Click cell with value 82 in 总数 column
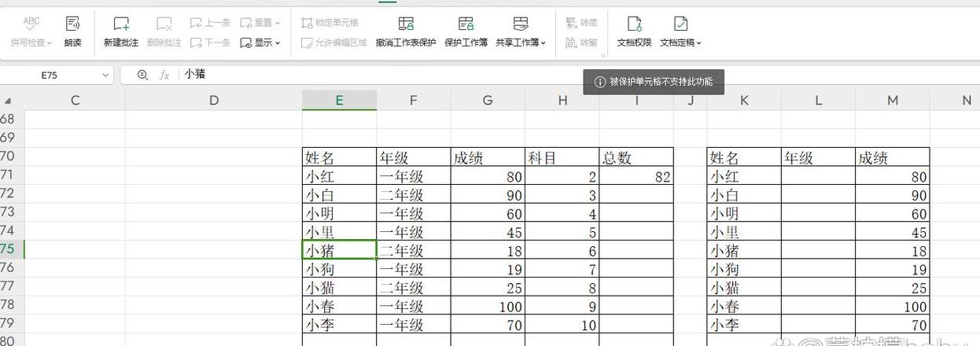This screenshot has height=346, width=980. [636, 175]
